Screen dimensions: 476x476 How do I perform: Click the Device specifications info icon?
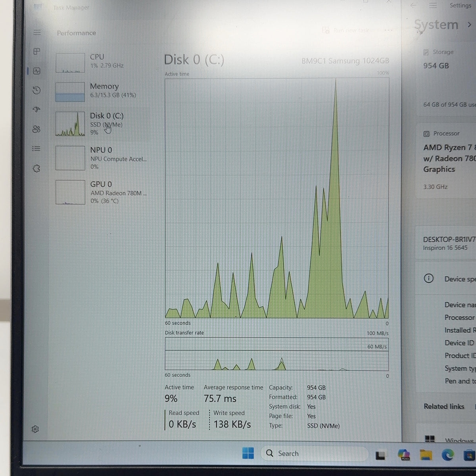429,278
